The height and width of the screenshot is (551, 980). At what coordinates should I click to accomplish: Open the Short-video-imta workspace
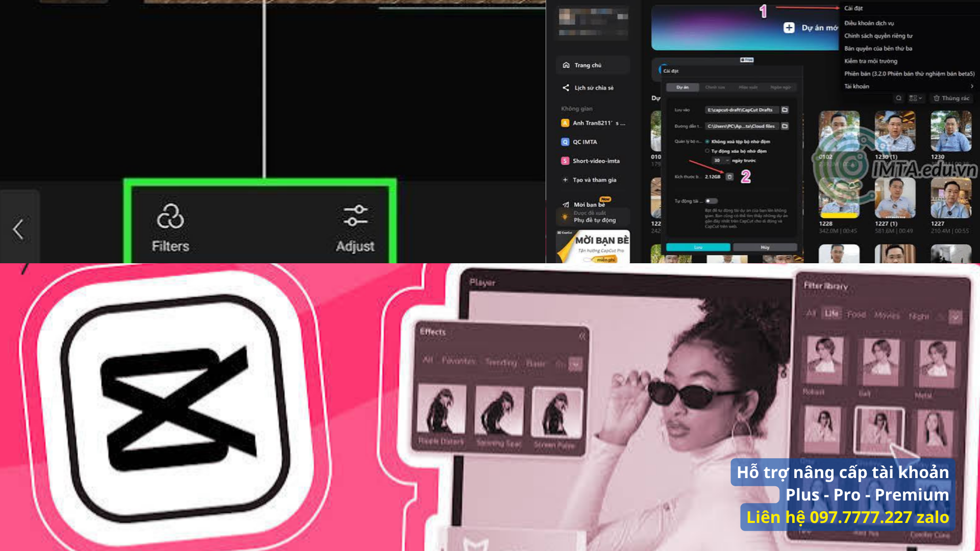coord(591,161)
